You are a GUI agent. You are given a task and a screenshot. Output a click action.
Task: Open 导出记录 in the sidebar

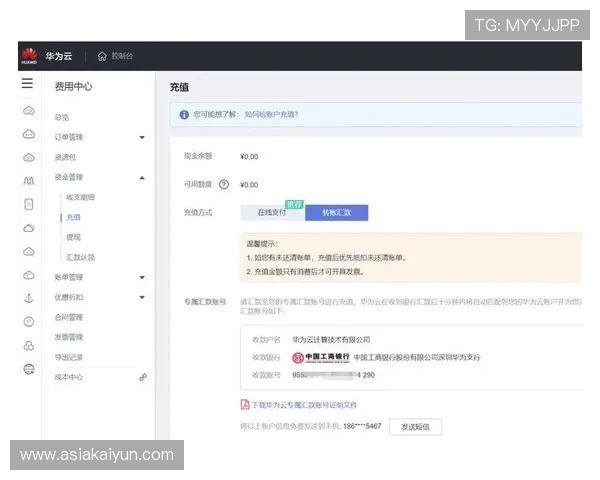[69, 358]
